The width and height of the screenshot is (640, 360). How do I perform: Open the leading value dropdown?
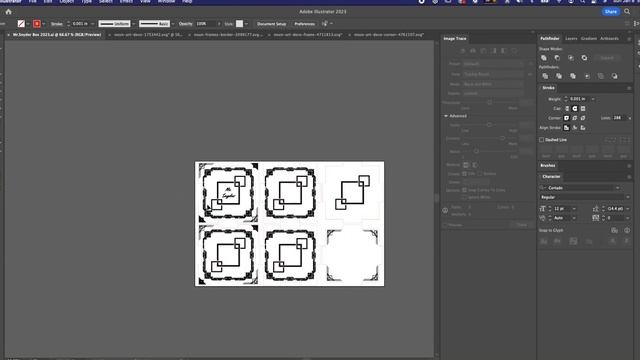pos(627,209)
